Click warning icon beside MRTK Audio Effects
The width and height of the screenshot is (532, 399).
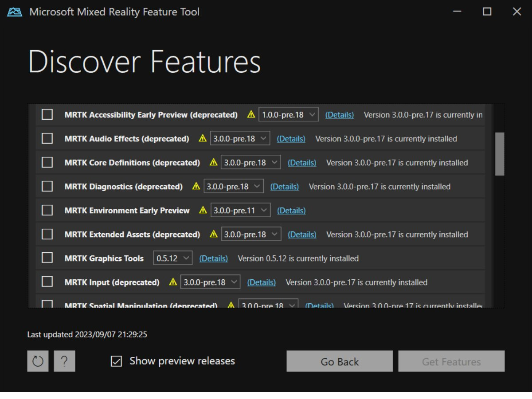pos(203,138)
